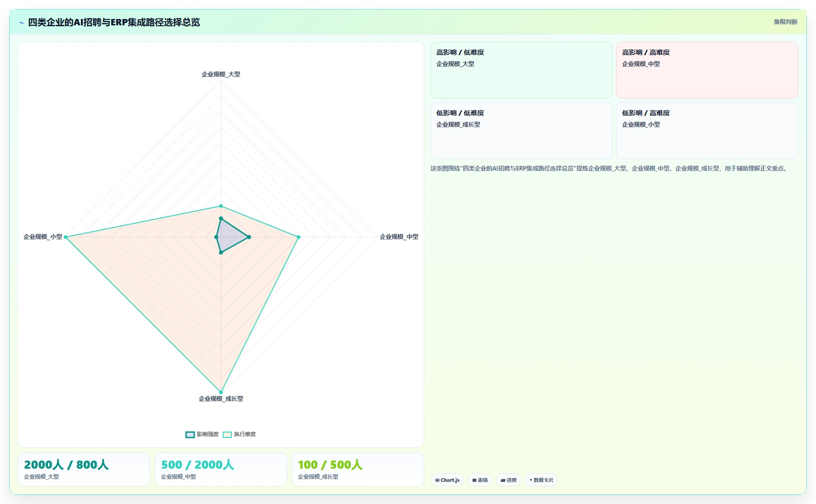This screenshot has height=504, width=816.
Task: Click 企业规模_成长型 caption under 100 / 500人
Action: [x=318, y=477]
